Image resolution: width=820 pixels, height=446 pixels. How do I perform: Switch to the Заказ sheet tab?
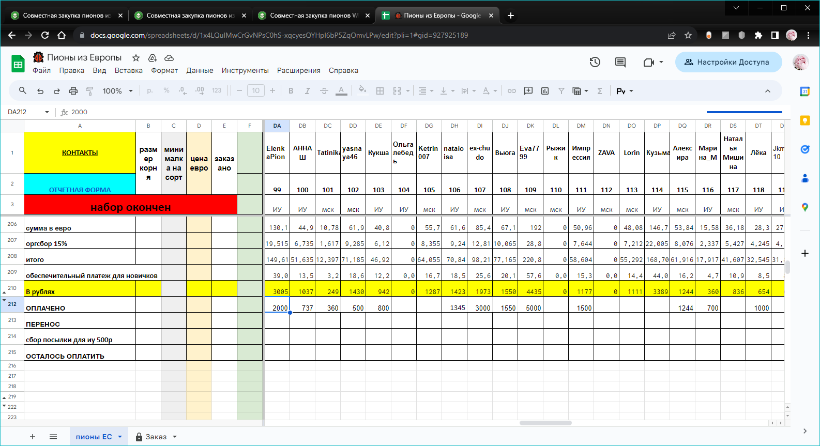pos(156,437)
